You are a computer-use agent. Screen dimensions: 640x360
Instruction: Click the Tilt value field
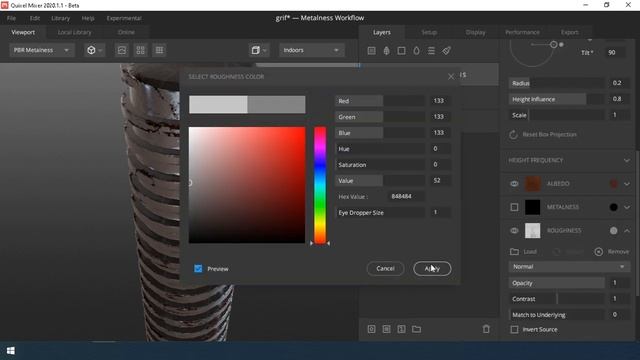(x=616, y=53)
